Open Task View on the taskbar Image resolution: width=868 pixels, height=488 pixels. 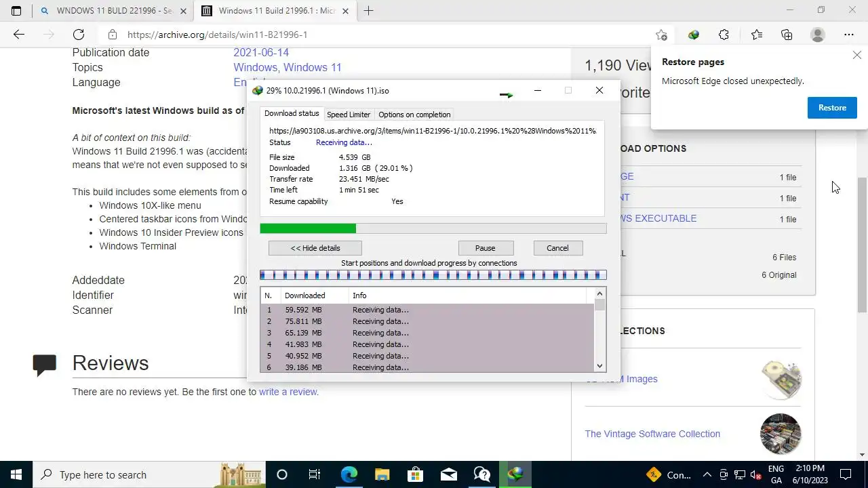pyautogui.click(x=315, y=474)
